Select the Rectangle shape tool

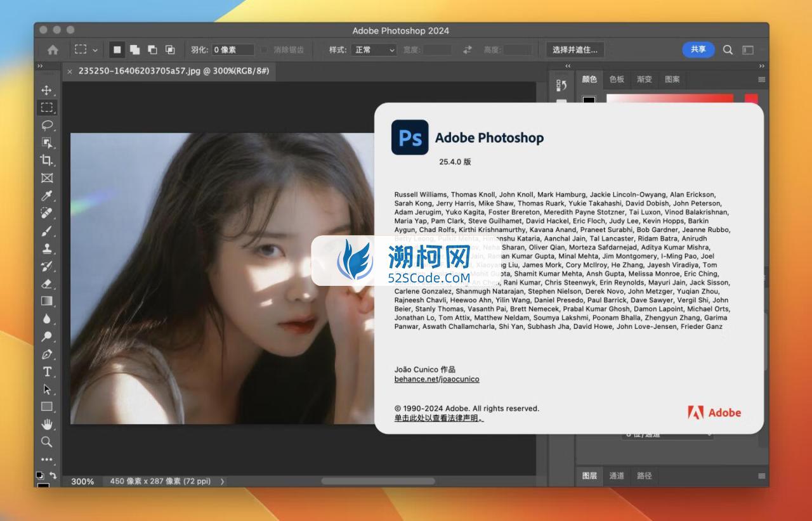tap(47, 406)
